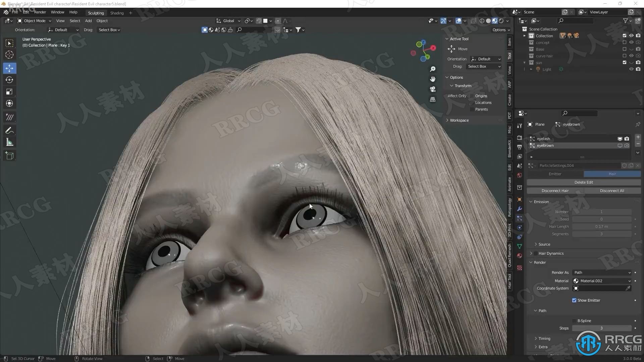Adjust the Hair Length value field

click(x=601, y=226)
